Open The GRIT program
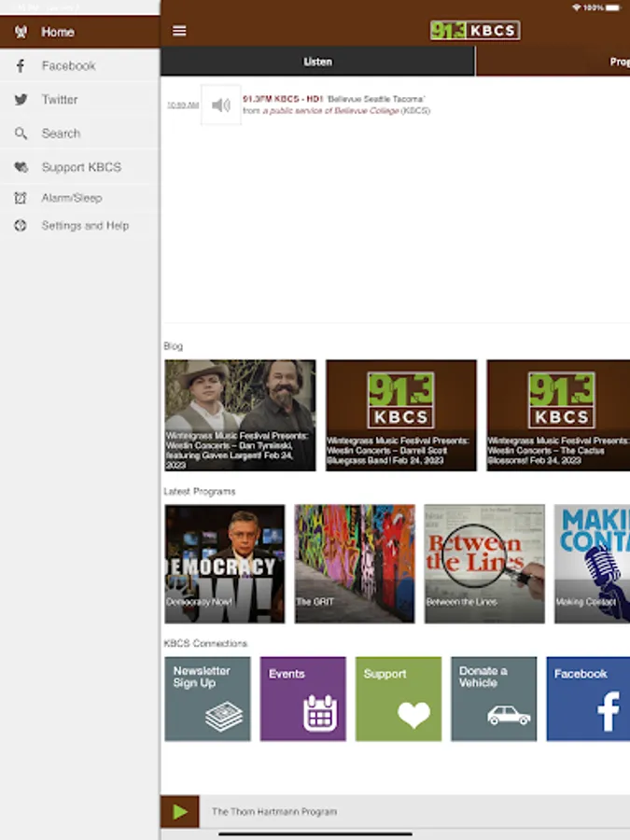The height and width of the screenshot is (840, 630). pyautogui.click(x=355, y=564)
